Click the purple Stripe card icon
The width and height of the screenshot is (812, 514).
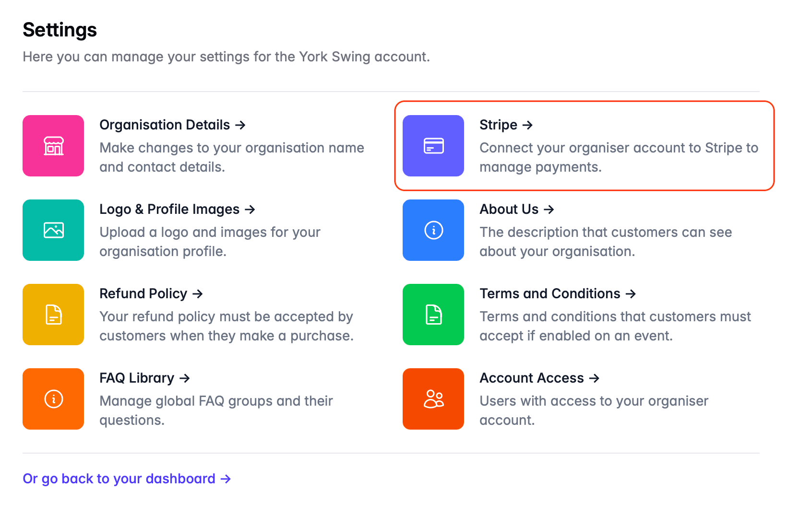click(x=433, y=146)
